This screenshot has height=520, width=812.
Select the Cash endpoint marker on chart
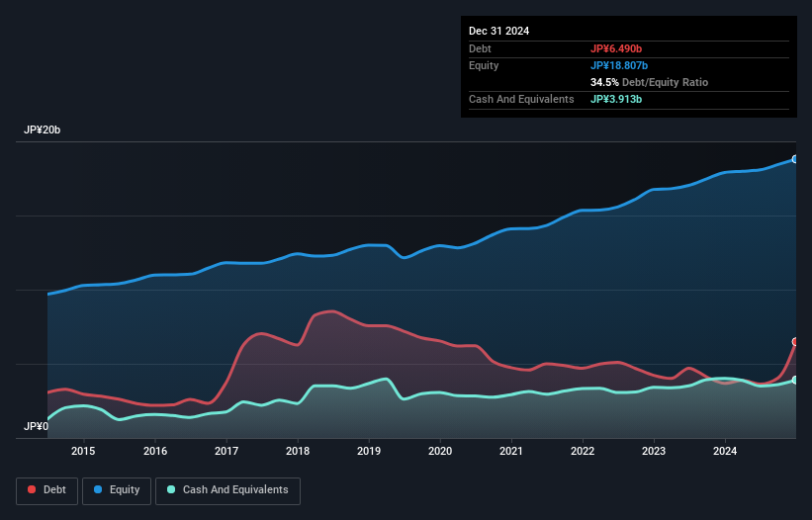pos(795,381)
